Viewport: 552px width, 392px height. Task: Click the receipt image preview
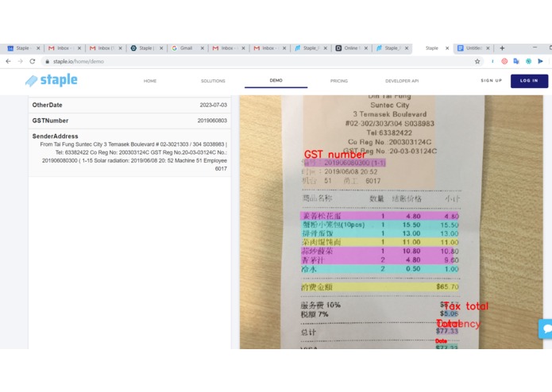[391, 222]
